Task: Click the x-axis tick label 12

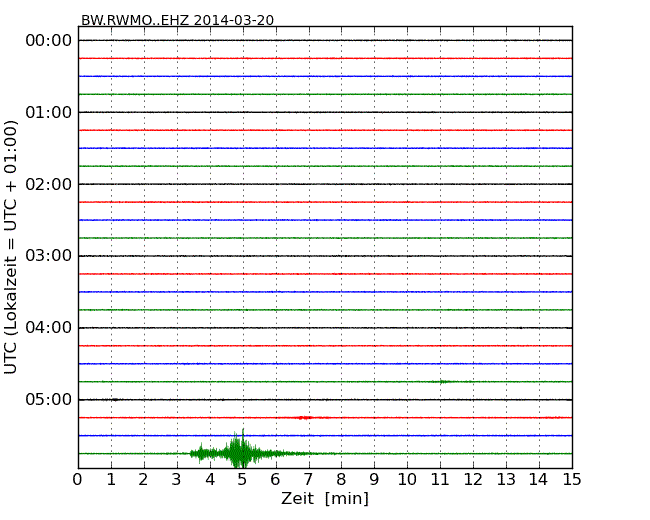Action: [473, 480]
